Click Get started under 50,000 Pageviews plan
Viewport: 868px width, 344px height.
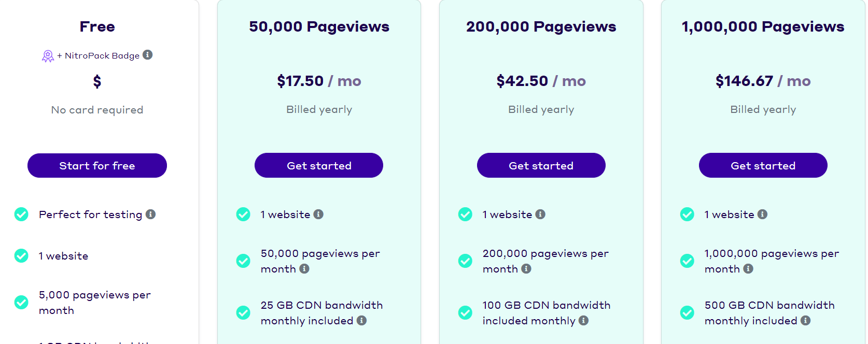point(319,165)
